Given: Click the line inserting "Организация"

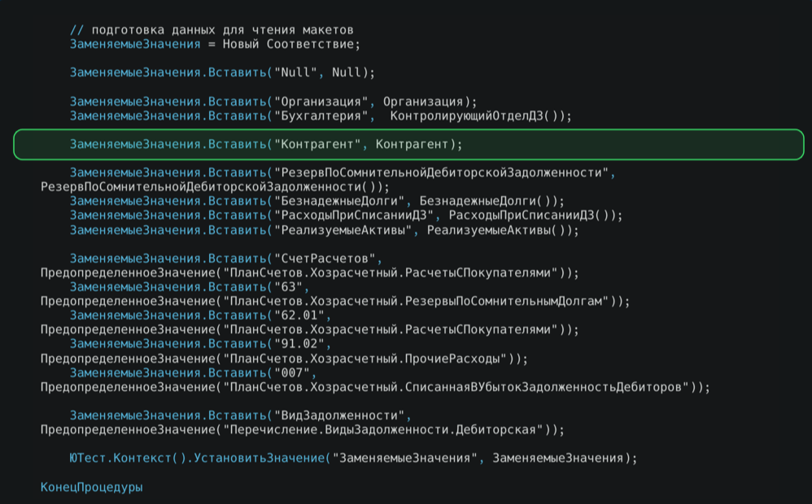Looking at the screenshot, I should click(x=273, y=102).
